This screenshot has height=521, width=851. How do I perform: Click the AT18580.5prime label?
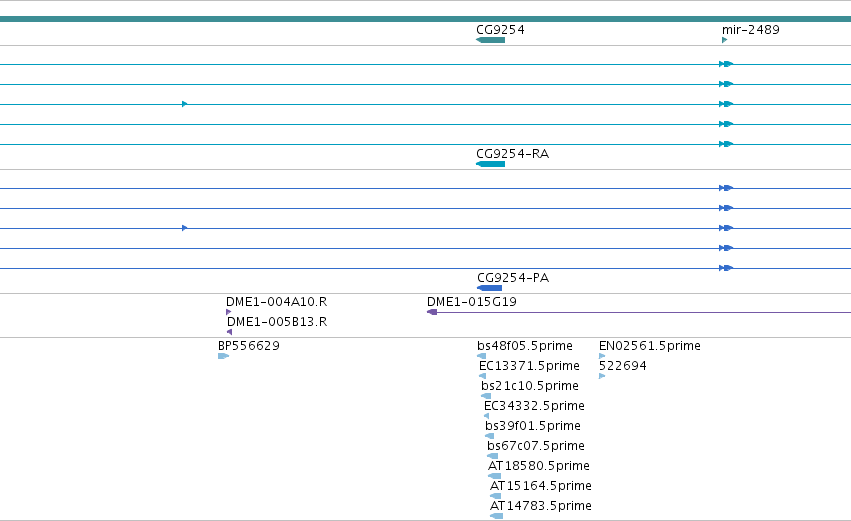point(538,466)
